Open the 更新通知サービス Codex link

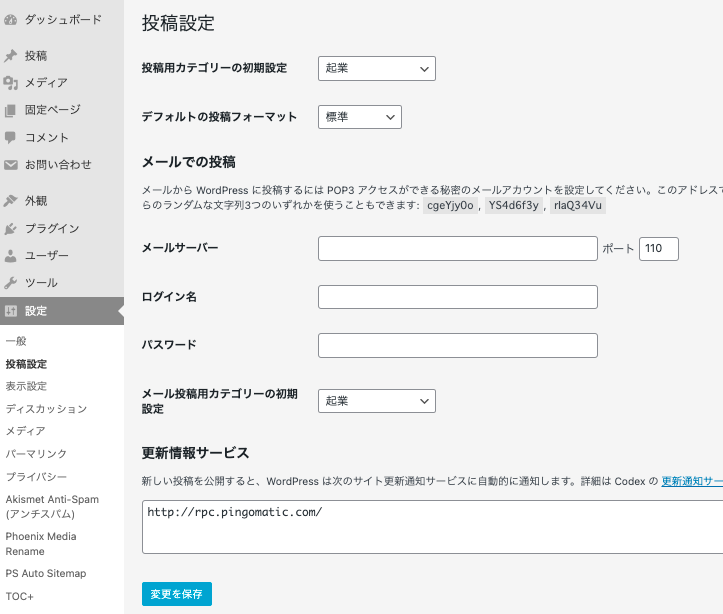point(692,480)
